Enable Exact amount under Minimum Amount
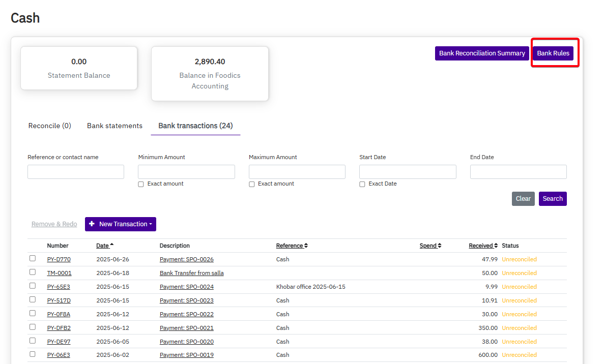Image resolution: width=604 pixels, height=364 pixels. point(141,184)
